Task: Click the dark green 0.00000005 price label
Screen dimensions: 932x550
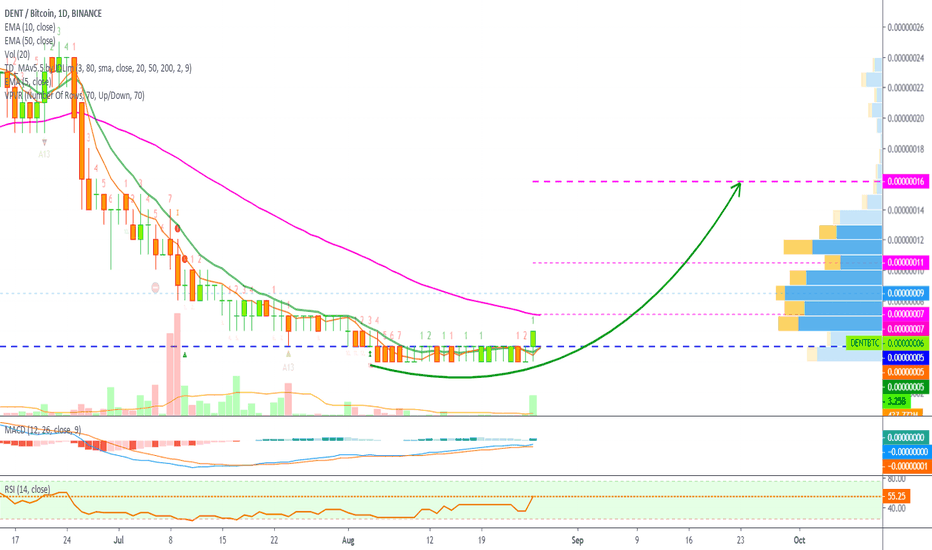Action: click(x=906, y=386)
